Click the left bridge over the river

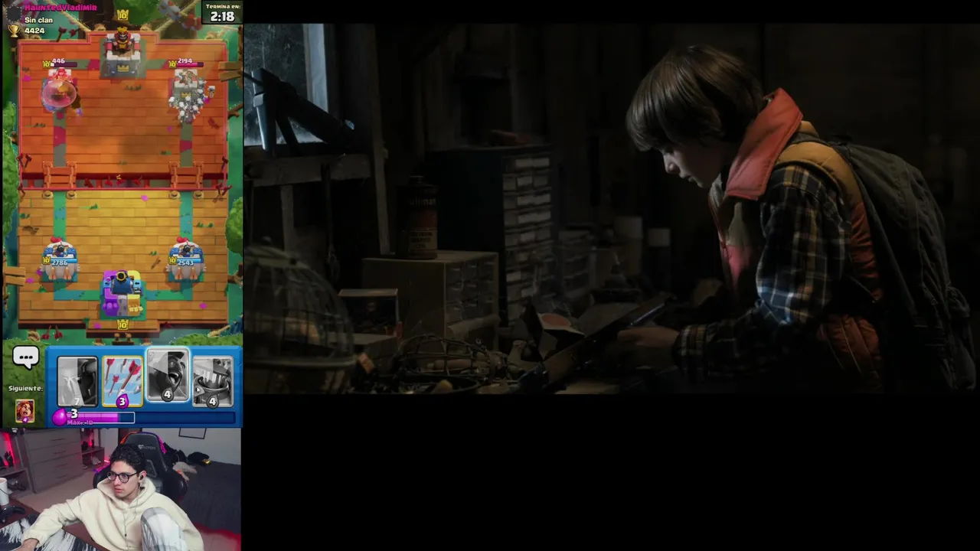(x=59, y=178)
